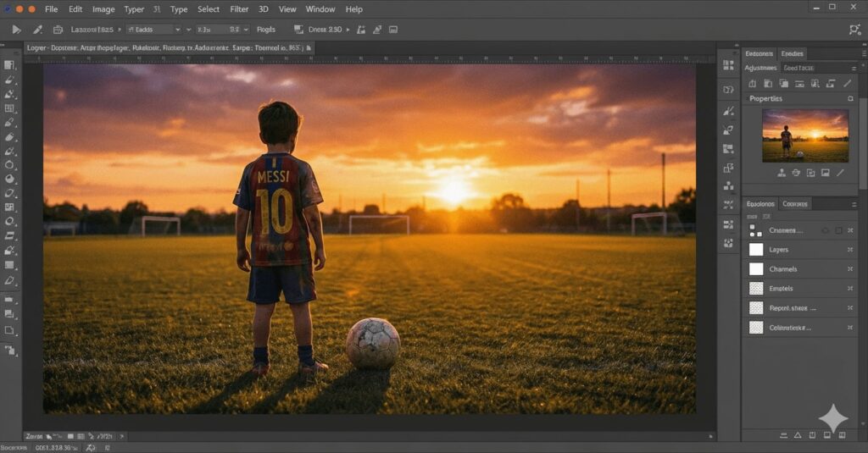Select the Channels row

click(x=800, y=269)
